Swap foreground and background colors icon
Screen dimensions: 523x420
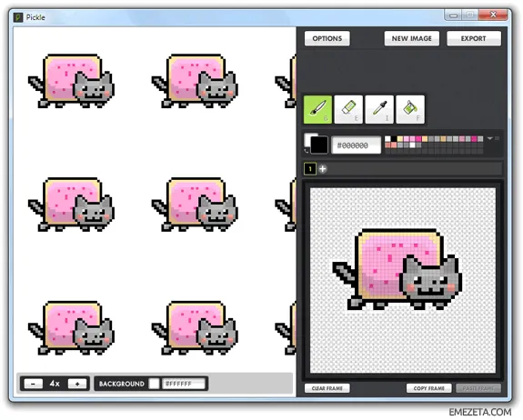coord(306,151)
